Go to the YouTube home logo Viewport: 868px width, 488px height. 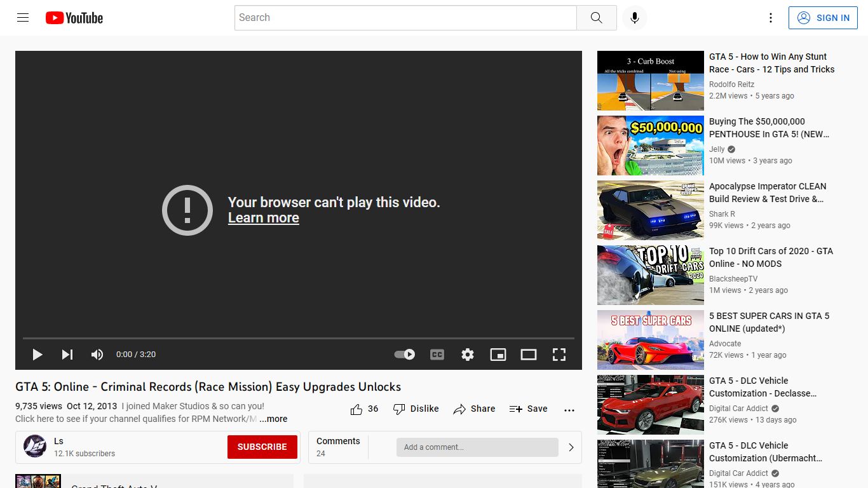[74, 18]
